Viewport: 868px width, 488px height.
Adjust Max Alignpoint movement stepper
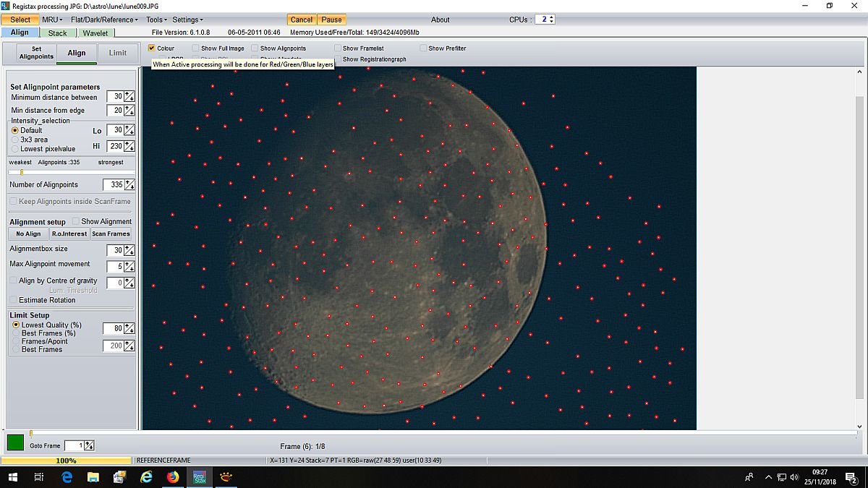pos(129,267)
